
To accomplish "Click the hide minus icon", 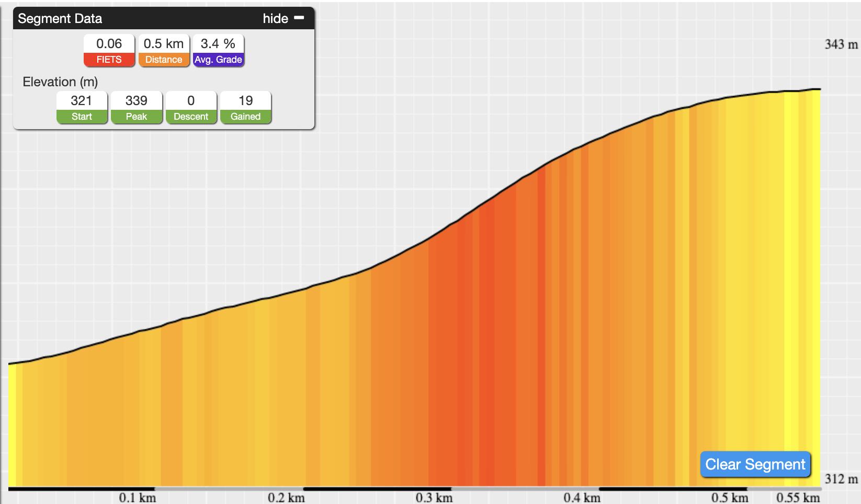I will pyautogui.click(x=299, y=18).
